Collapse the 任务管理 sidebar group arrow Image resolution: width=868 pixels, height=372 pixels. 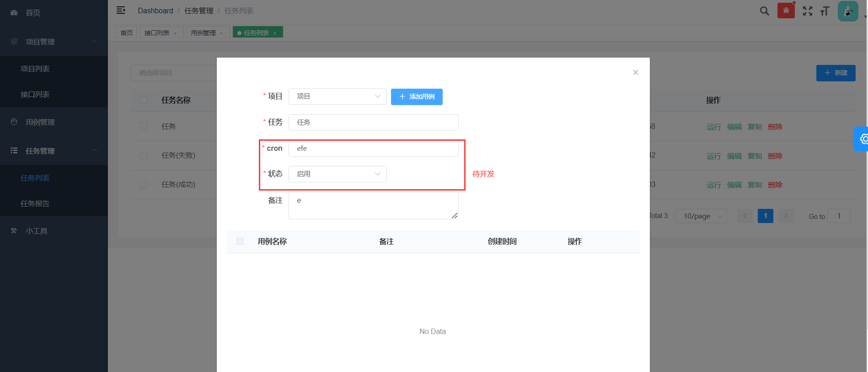pyautogui.click(x=95, y=150)
